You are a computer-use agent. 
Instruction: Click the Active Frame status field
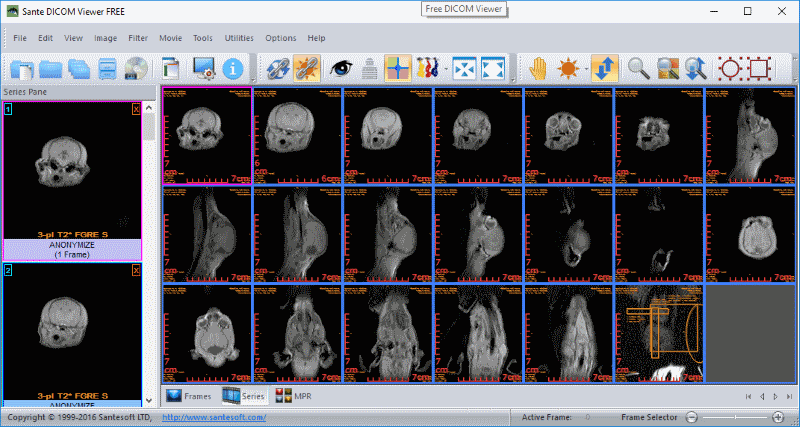tap(557, 417)
